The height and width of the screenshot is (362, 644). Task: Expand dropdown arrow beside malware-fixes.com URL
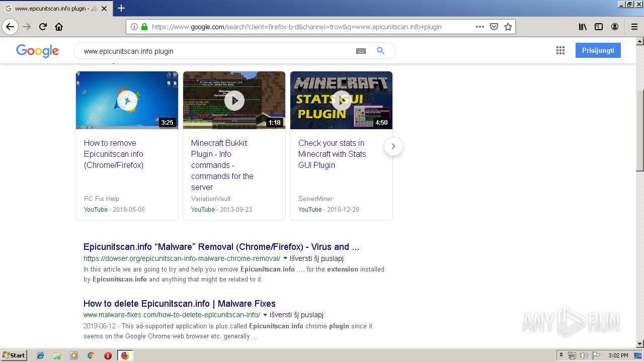[265, 315]
